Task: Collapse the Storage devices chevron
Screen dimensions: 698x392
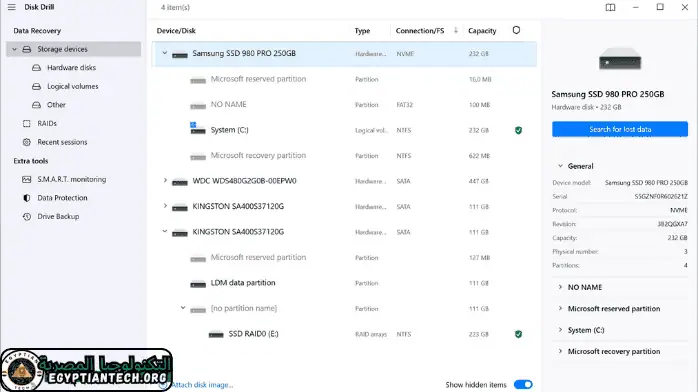Action: (x=14, y=49)
